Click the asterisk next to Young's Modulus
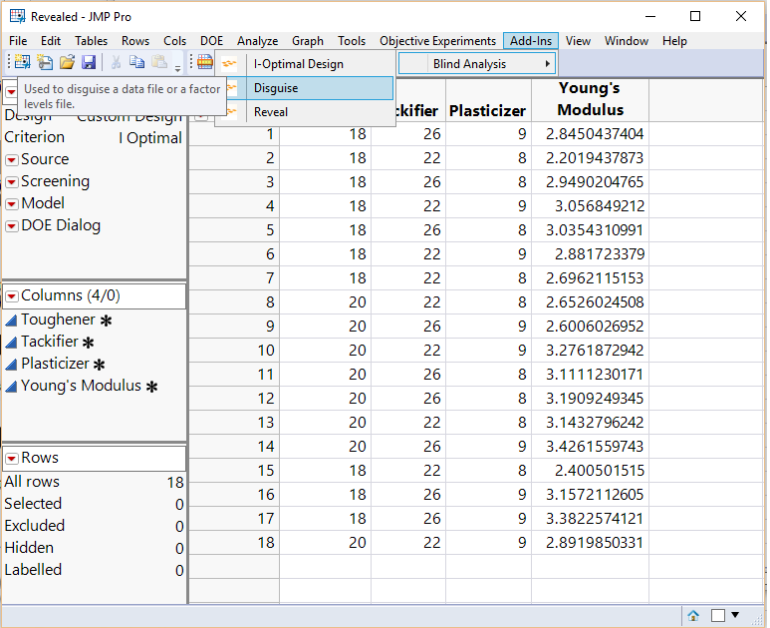This screenshot has width=770, height=628. tap(152, 386)
